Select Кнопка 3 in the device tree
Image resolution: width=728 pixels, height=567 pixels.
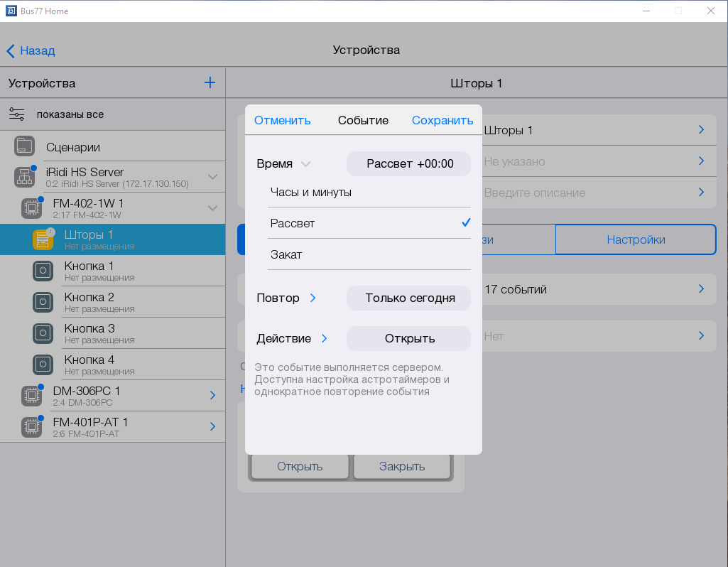point(89,329)
